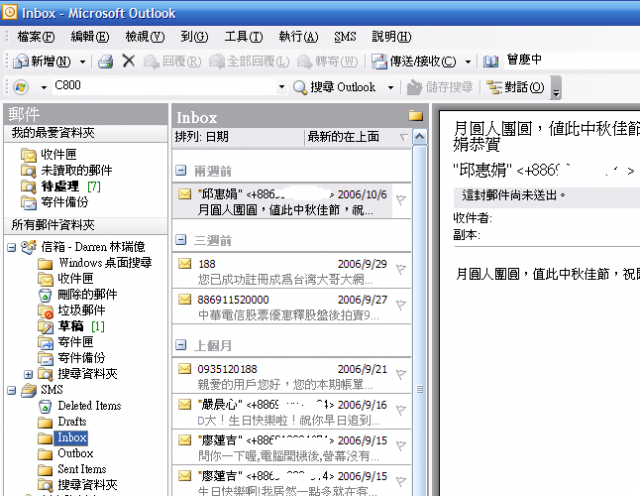Click 傳送/接收(C) button
This screenshot has width=640, height=496.
(414, 62)
